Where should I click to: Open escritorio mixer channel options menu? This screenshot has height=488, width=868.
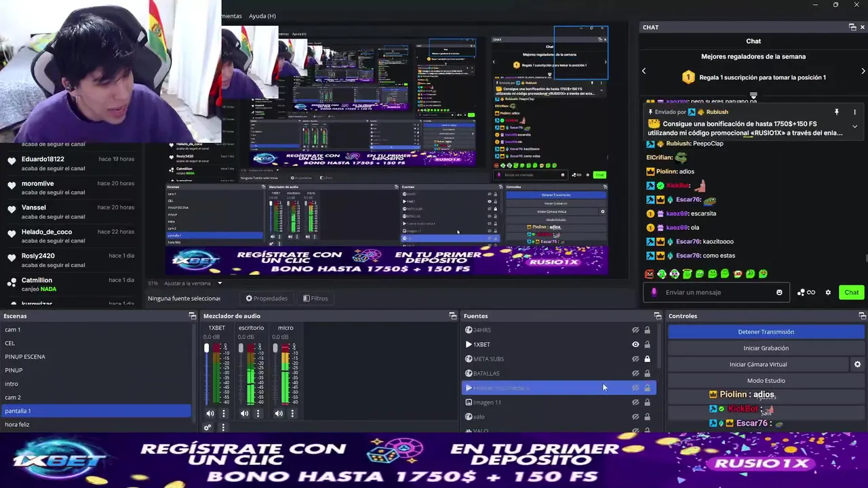pyautogui.click(x=258, y=413)
